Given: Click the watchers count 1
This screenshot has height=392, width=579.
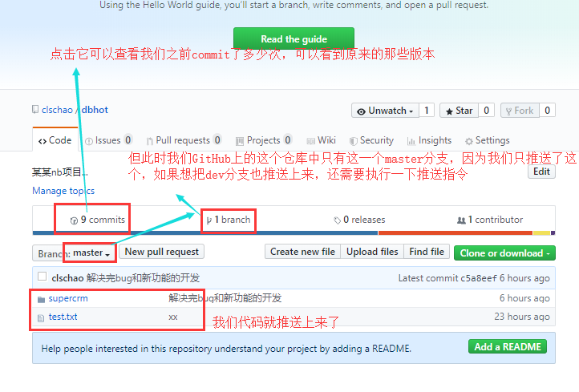Looking at the screenshot, I should pyautogui.click(x=427, y=111).
